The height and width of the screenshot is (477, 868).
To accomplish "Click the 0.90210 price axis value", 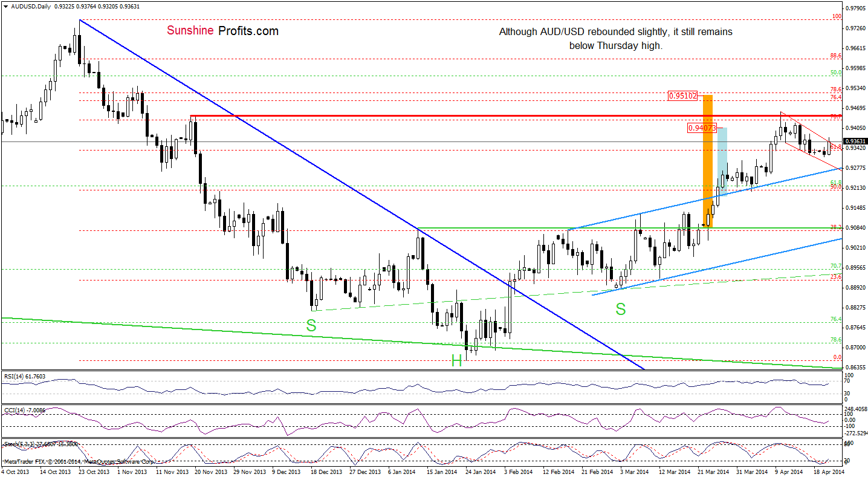I will point(857,248).
